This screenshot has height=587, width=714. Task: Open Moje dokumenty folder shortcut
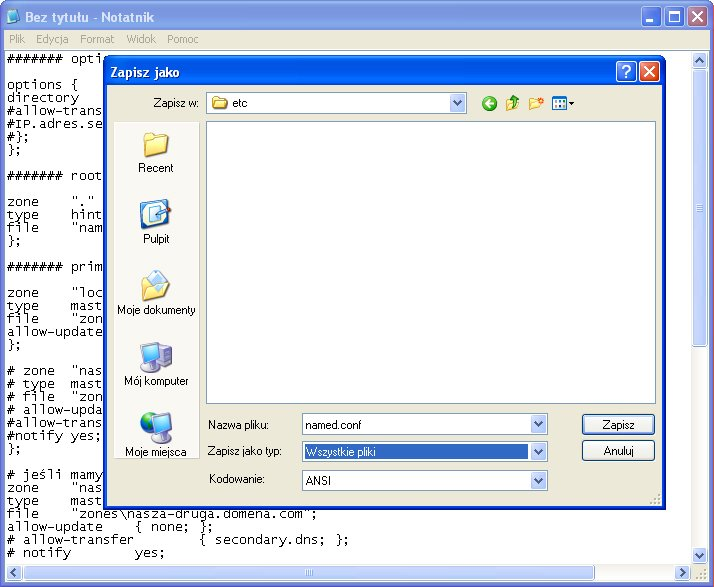coord(156,293)
